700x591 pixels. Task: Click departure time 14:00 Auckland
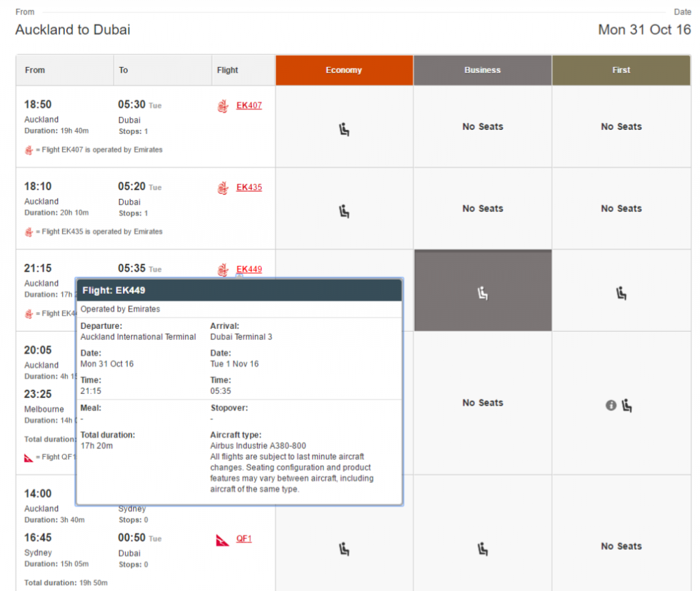pos(38,494)
